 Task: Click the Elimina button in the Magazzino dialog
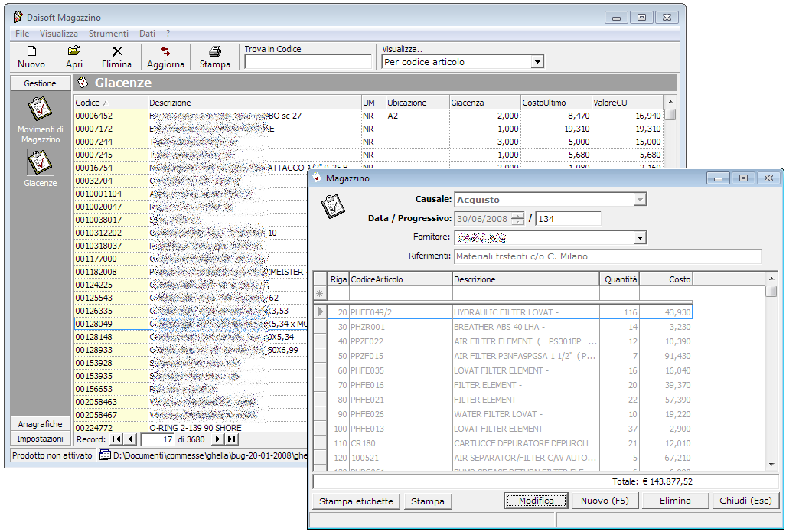675,501
